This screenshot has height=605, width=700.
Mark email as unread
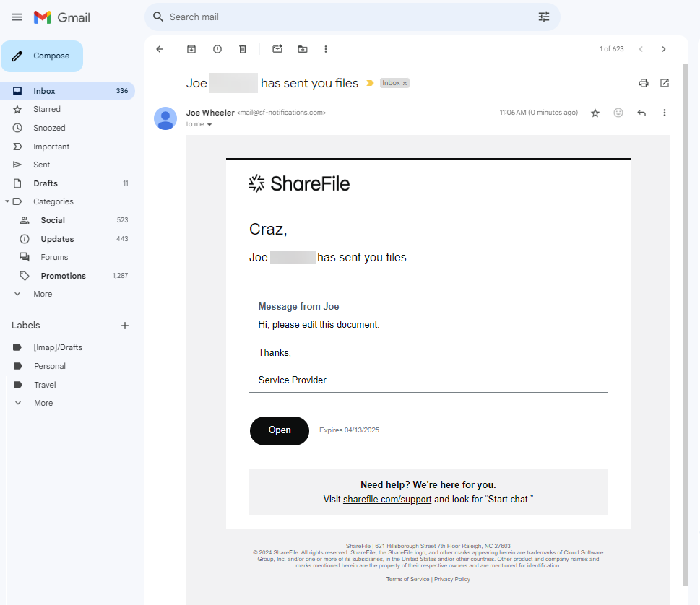(277, 49)
